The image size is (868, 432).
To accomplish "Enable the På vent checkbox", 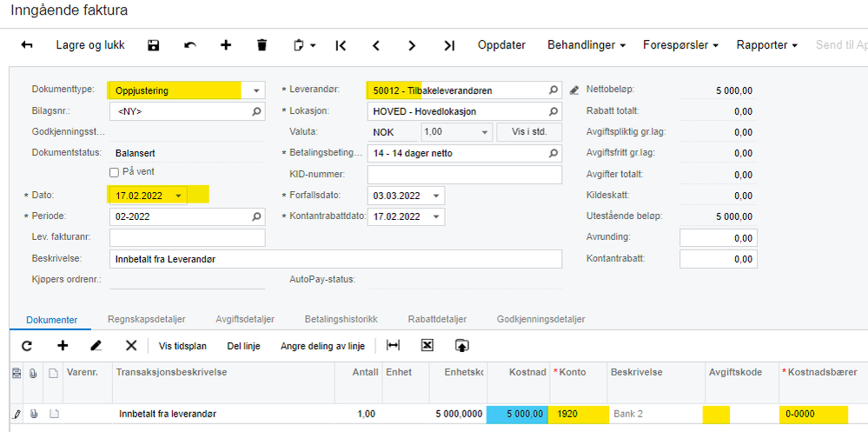I will pyautogui.click(x=114, y=172).
